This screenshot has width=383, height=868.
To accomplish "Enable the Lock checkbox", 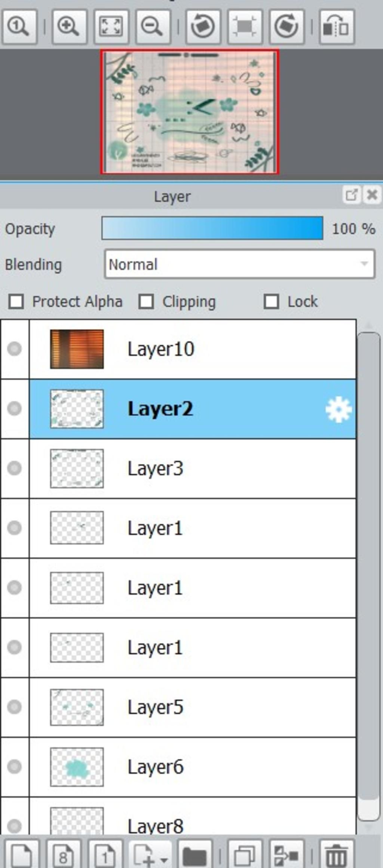I will (271, 301).
